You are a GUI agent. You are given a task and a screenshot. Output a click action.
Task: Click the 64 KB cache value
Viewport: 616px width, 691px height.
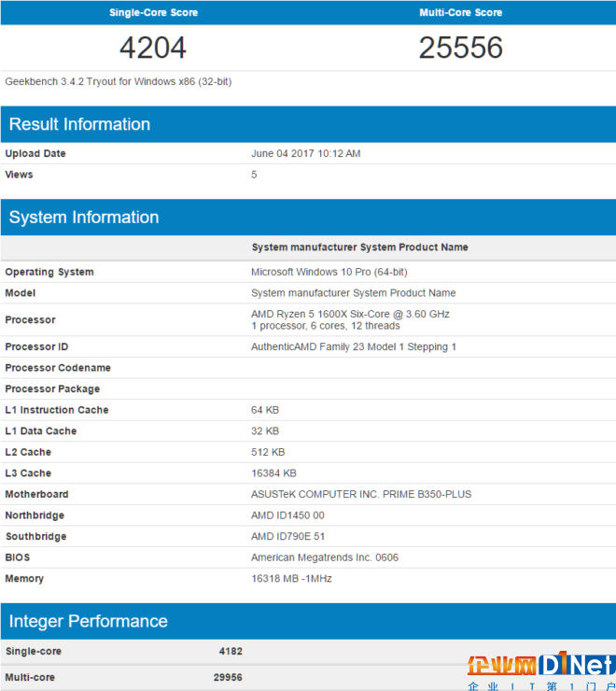[x=265, y=410]
